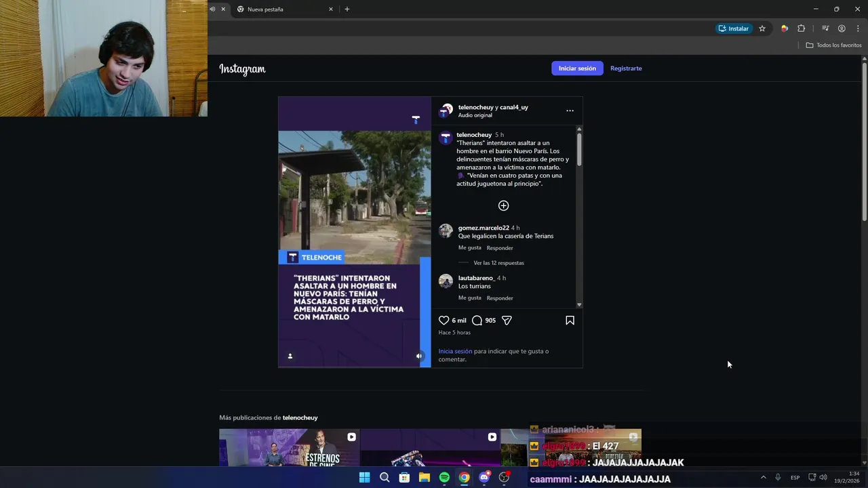Close the Nueva pestaña tab
The height and width of the screenshot is (488, 868).
(x=331, y=9)
